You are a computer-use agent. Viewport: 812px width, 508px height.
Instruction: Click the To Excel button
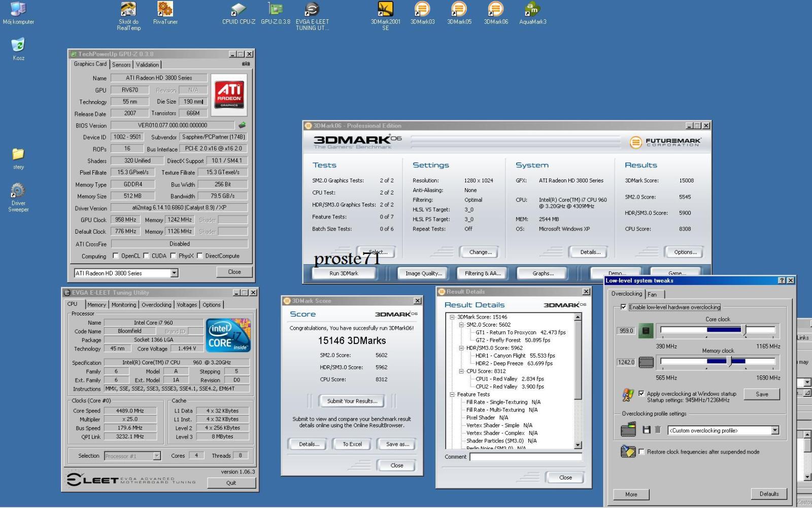click(x=352, y=444)
